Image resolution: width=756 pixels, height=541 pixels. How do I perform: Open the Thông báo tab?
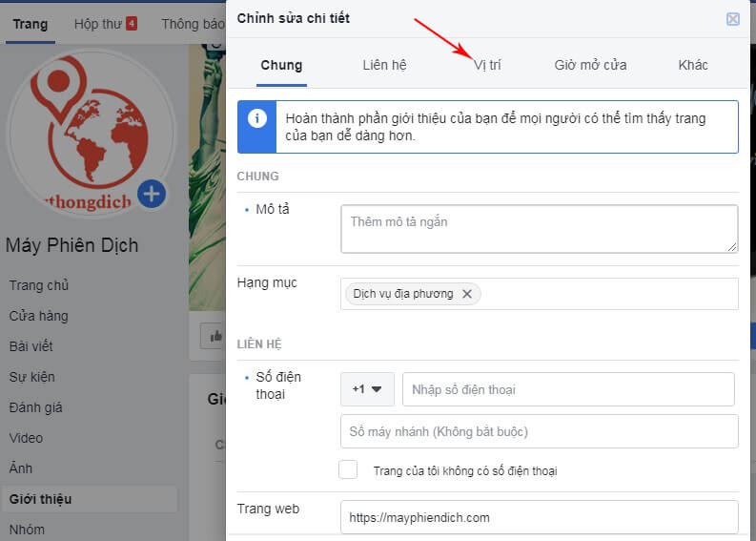(x=193, y=24)
